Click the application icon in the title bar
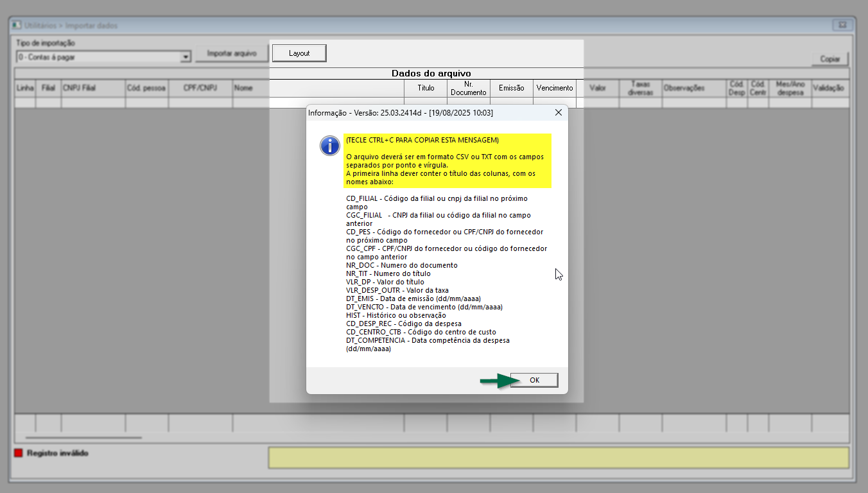Viewport: 868px width, 493px height. coord(17,25)
